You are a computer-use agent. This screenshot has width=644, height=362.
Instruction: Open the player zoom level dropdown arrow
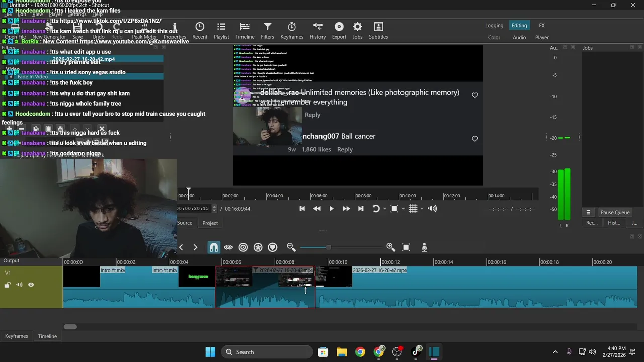(x=403, y=209)
